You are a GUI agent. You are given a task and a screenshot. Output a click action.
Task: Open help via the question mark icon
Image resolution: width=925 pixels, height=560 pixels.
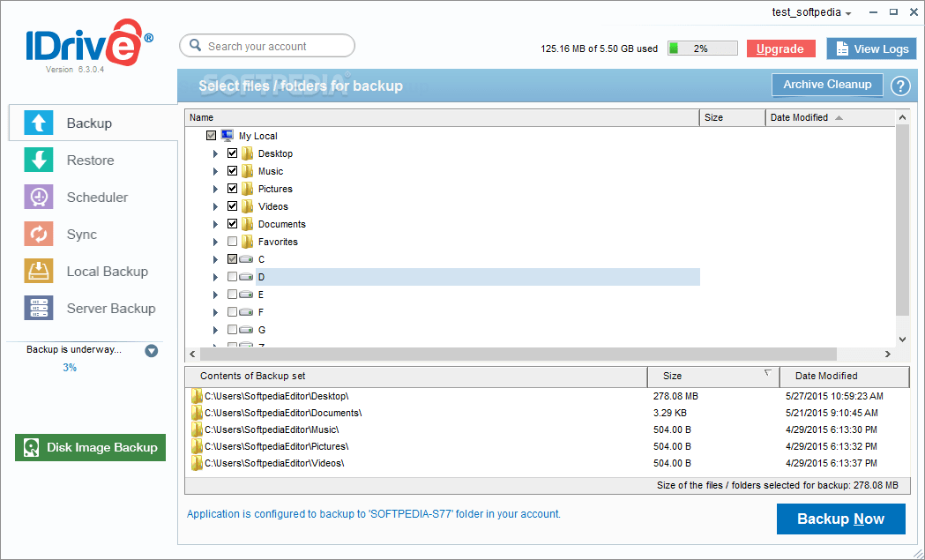coord(900,86)
